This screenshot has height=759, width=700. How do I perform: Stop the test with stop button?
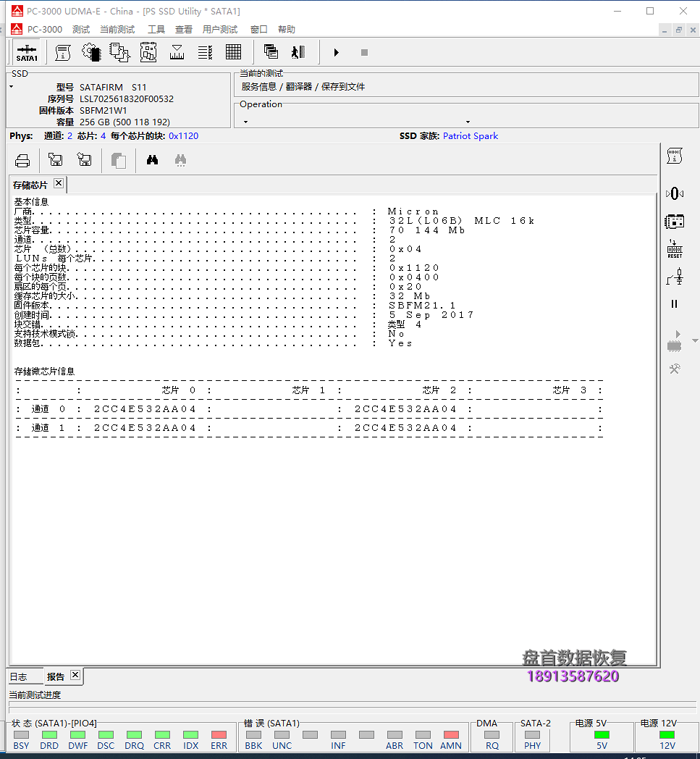coord(364,52)
